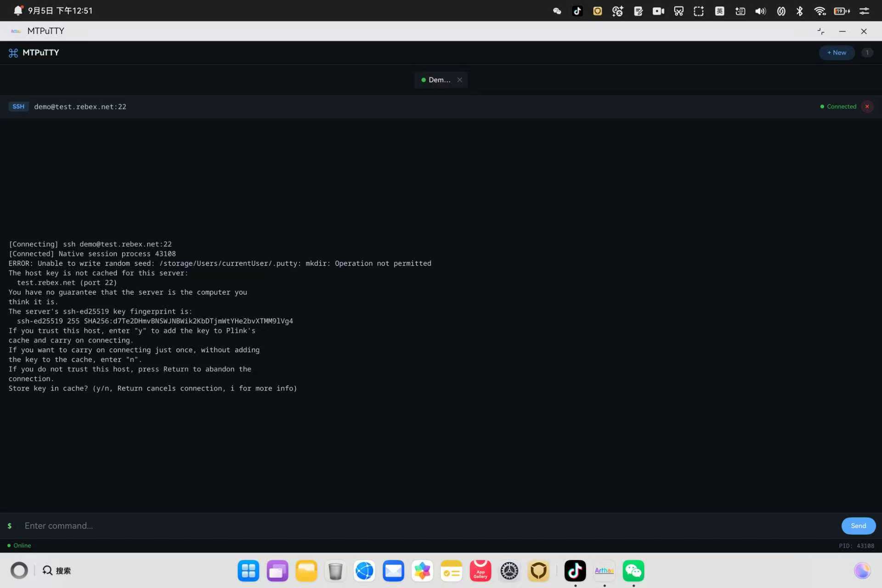Open the control center sliders icon
882x588 pixels.
pos(864,11)
